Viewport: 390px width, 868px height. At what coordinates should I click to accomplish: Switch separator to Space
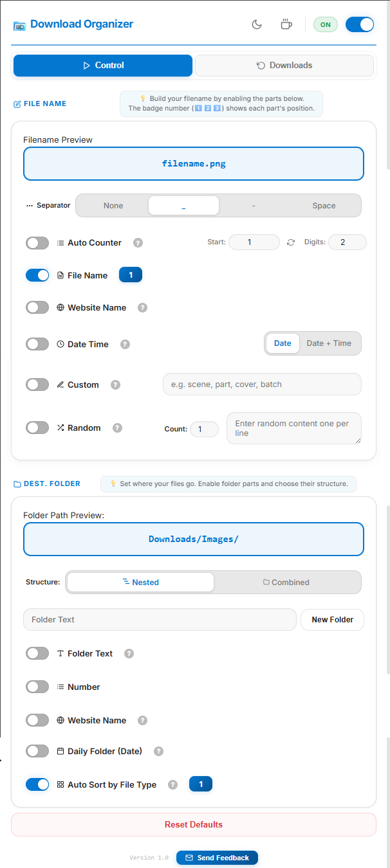(324, 205)
